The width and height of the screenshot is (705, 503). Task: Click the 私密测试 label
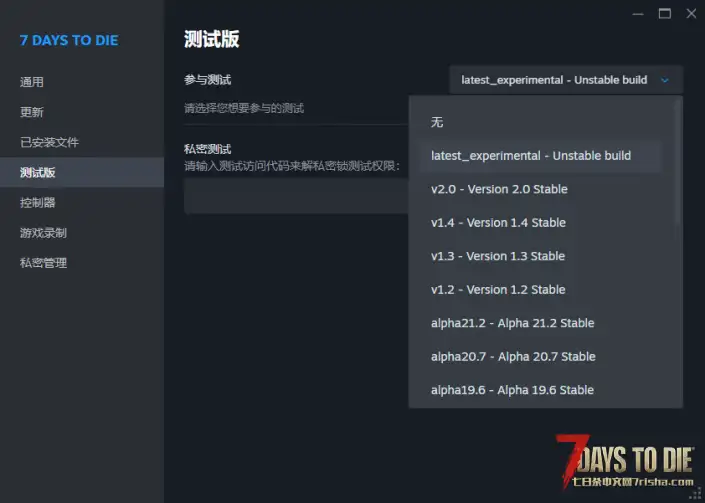tap(208, 149)
